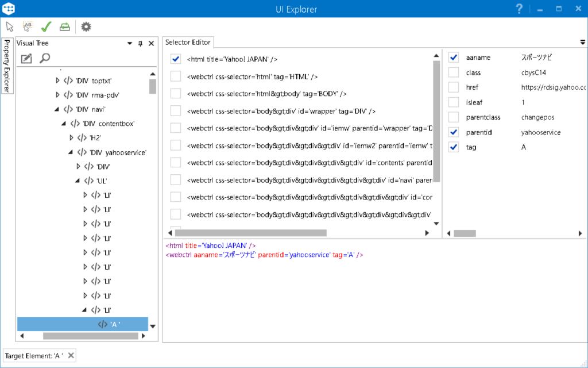Click the webctrl aaname selector text line
The height and width of the screenshot is (368, 588).
pos(264,255)
